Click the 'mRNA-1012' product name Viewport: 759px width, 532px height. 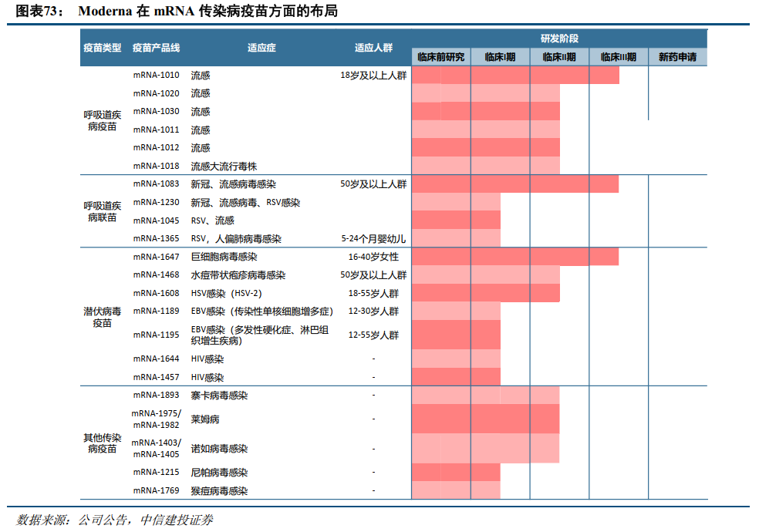point(157,147)
